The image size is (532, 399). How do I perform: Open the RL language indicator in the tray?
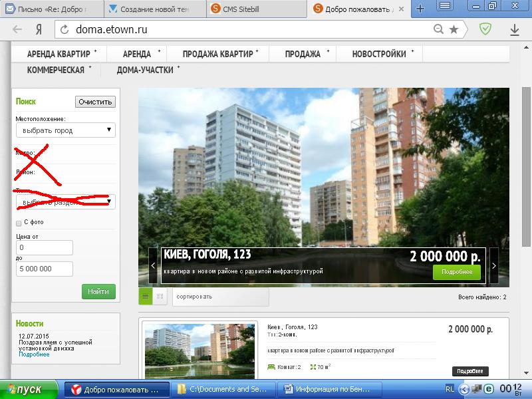(450, 389)
